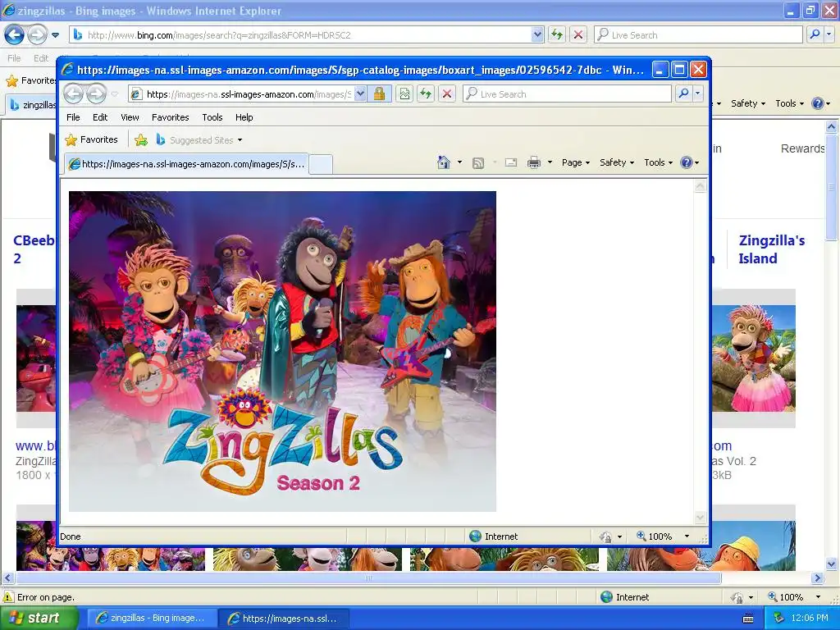
Task: Open Safety menu in the Bing window
Action: click(x=748, y=103)
